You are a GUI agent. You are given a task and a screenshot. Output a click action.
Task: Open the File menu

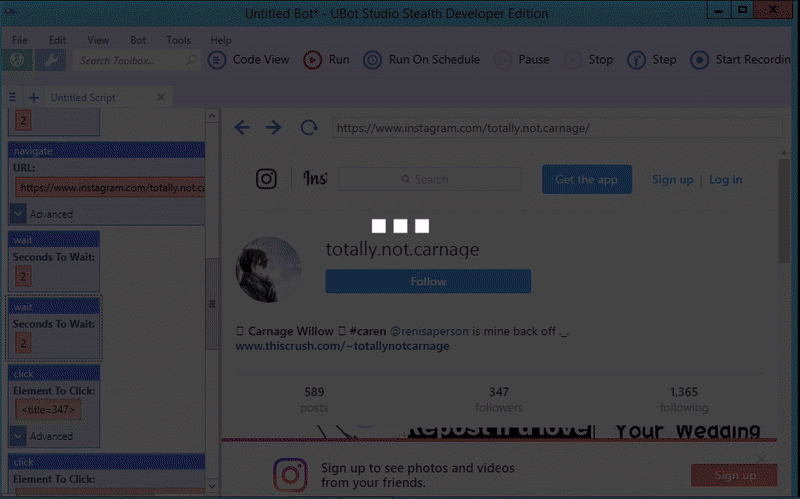coord(20,40)
